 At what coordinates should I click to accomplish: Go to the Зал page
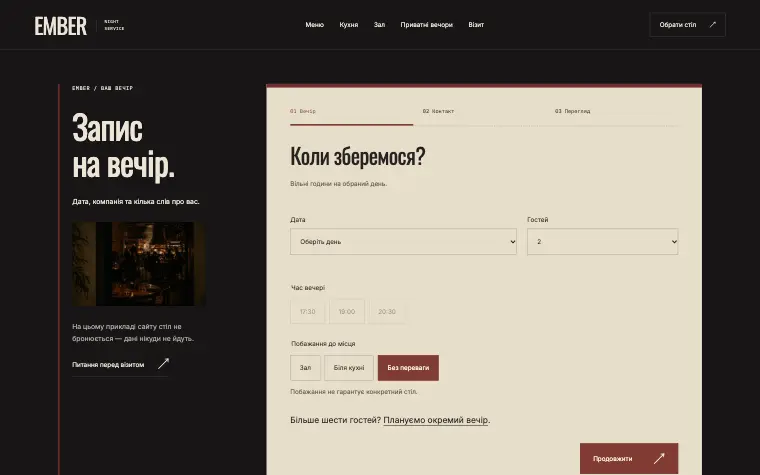(x=379, y=25)
